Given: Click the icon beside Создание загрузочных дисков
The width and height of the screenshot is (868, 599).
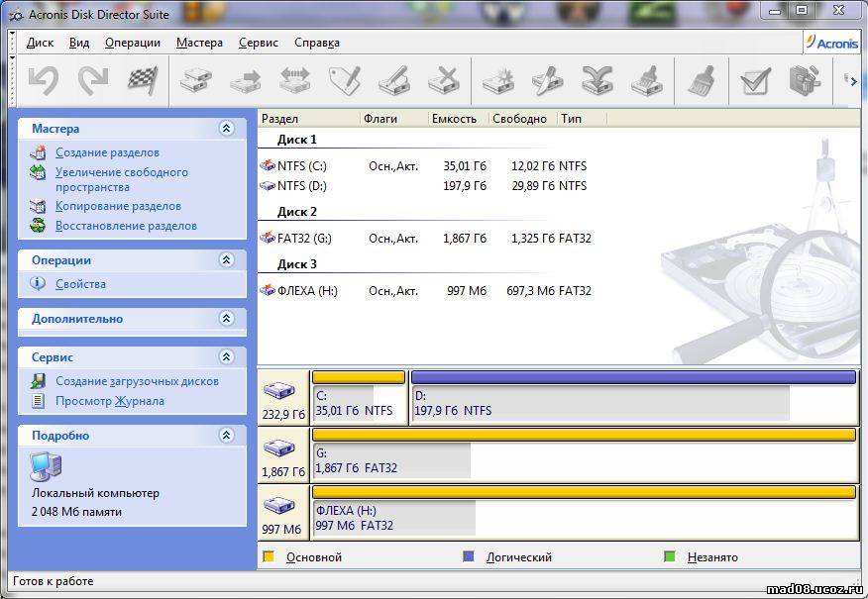Looking at the screenshot, I should pyautogui.click(x=38, y=380).
